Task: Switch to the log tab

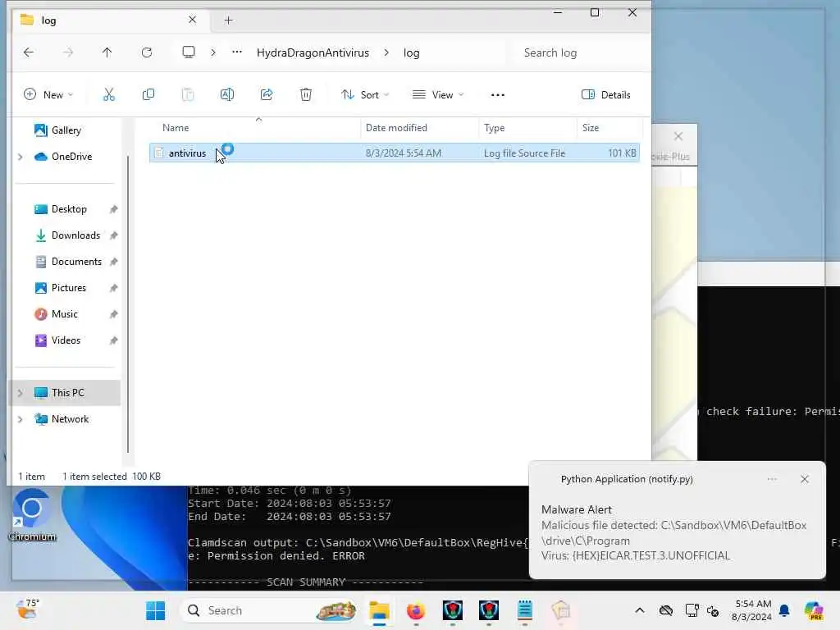Action: (109, 21)
